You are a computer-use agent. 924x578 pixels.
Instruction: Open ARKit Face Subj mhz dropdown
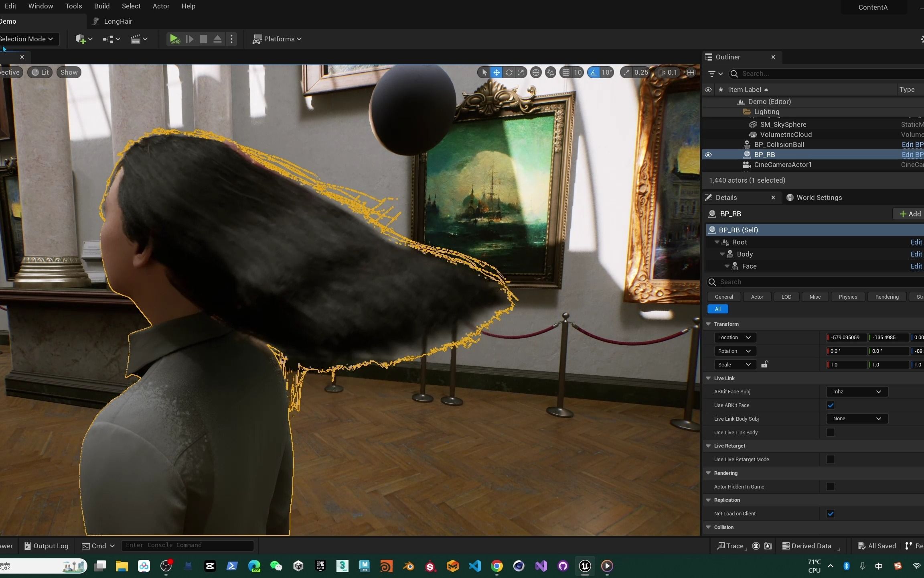tap(857, 392)
